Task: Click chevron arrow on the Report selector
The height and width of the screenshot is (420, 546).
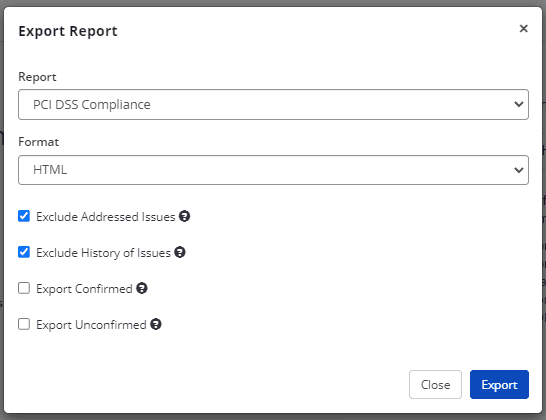Action: (519, 104)
